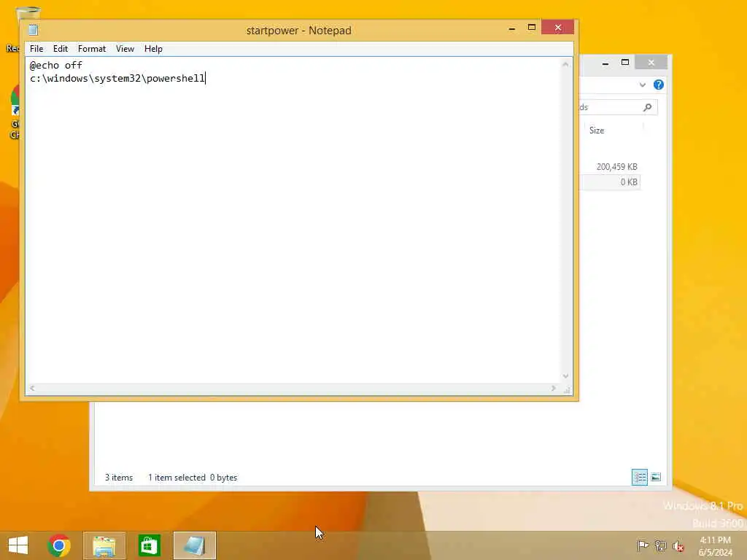Expand the Explorer ribbon chevron
The width and height of the screenshot is (747, 560).
[x=642, y=85]
